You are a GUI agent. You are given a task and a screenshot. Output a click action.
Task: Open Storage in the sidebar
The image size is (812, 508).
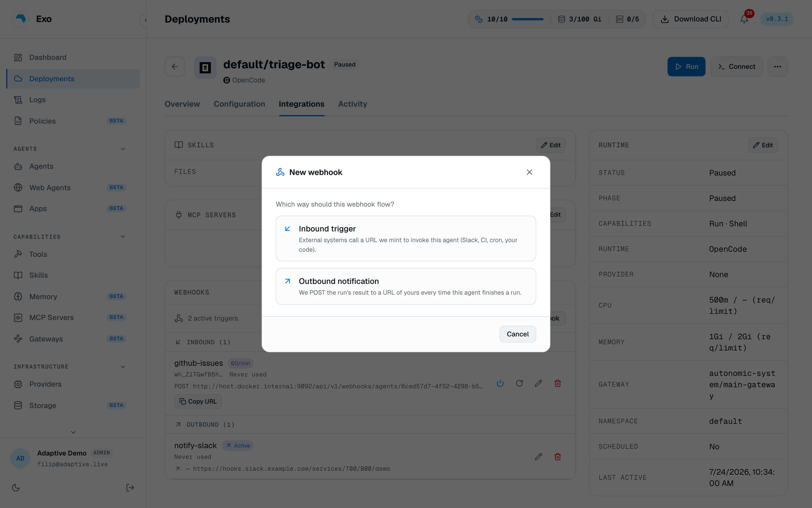pos(73,405)
